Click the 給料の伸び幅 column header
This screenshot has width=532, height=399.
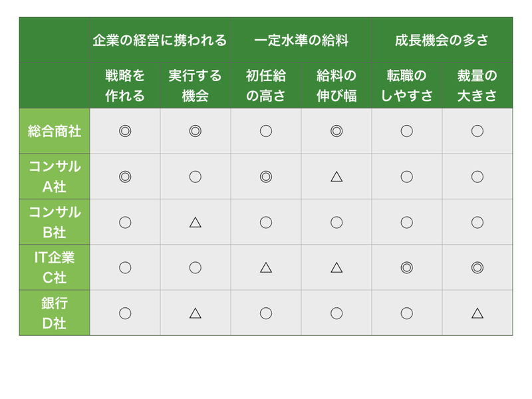[336, 86]
